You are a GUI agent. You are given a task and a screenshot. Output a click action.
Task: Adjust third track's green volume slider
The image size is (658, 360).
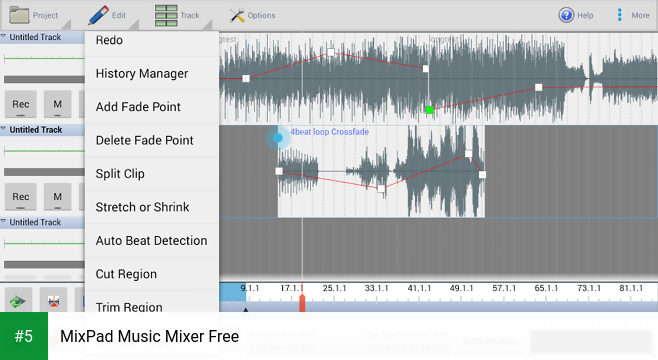point(44,243)
